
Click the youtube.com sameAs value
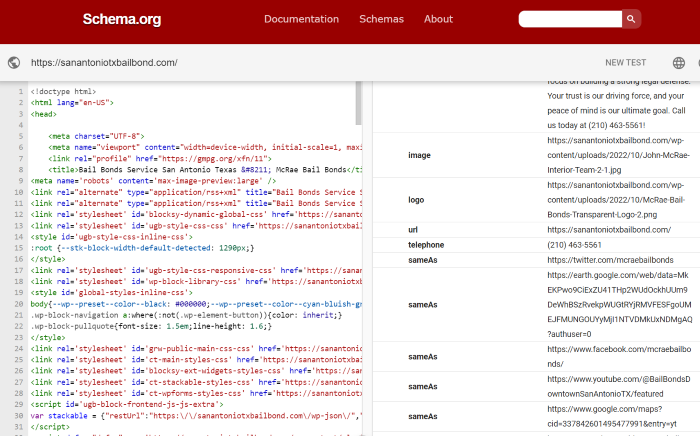(619, 386)
